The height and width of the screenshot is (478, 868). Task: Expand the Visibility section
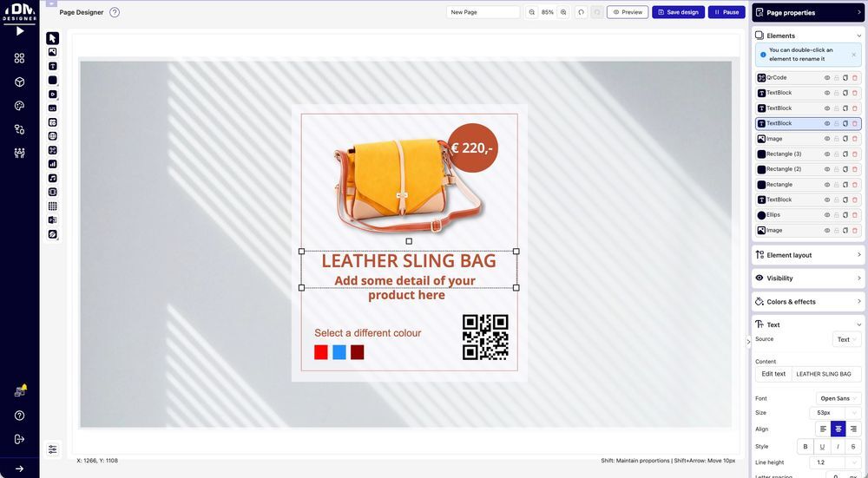[x=807, y=278]
